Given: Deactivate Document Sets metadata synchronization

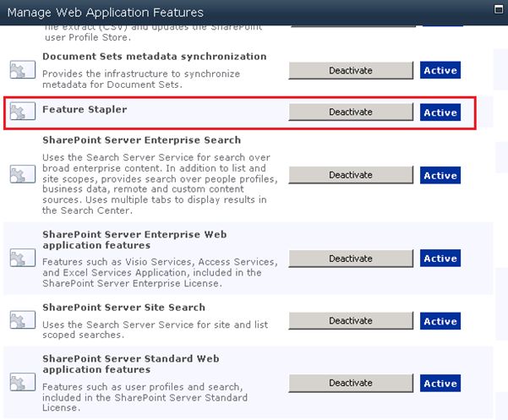Looking at the screenshot, I should [351, 71].
